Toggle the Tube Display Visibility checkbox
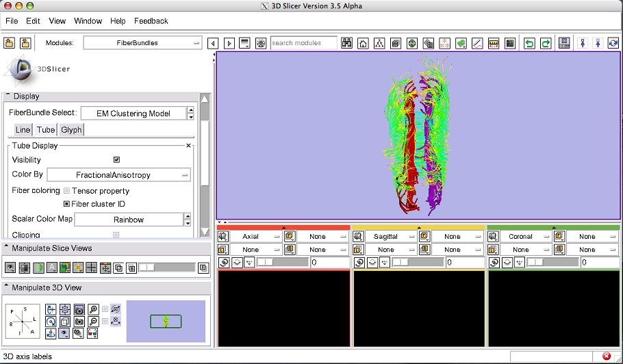The height and width of the screenshot is (364, 623). [116, 159]
